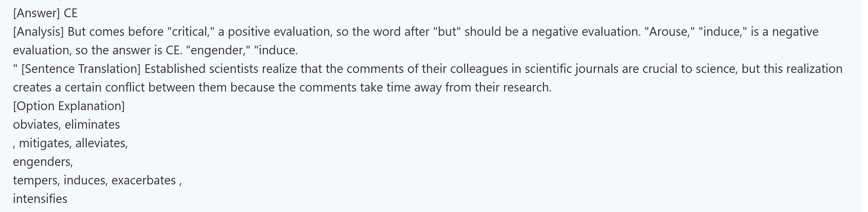Click the word "obviates"
The height and width of the screenshot is (212, 868).
click(36, 125)
